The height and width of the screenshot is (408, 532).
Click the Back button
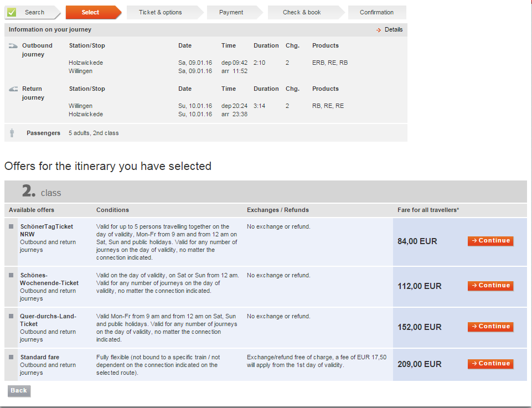(19, 391)
